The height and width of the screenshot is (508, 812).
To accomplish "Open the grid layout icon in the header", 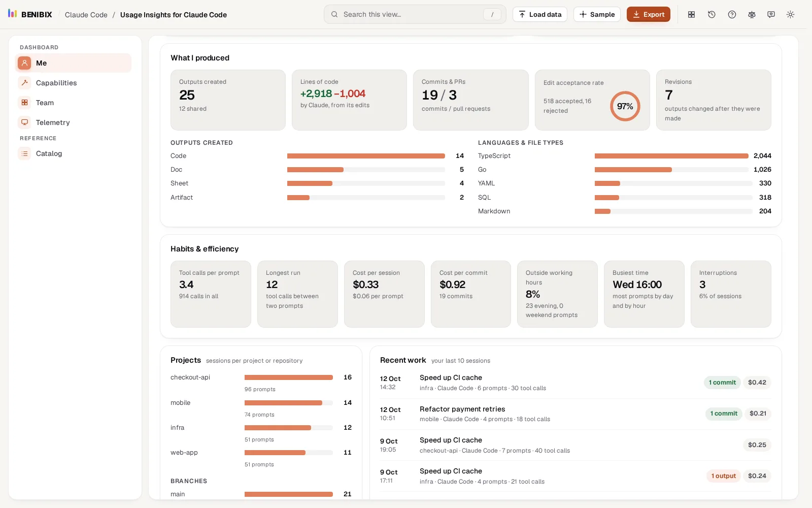I will pyautogui.click(x=691, y=14).
